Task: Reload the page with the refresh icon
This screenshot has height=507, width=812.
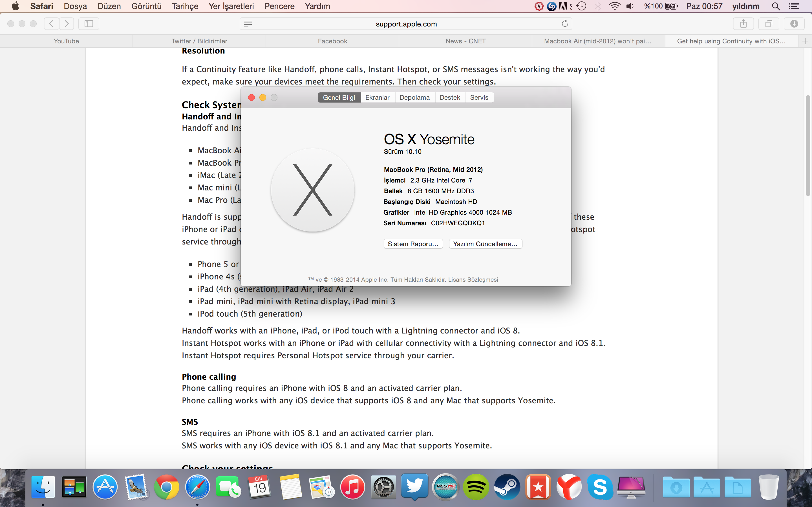Action: [565, 23]
